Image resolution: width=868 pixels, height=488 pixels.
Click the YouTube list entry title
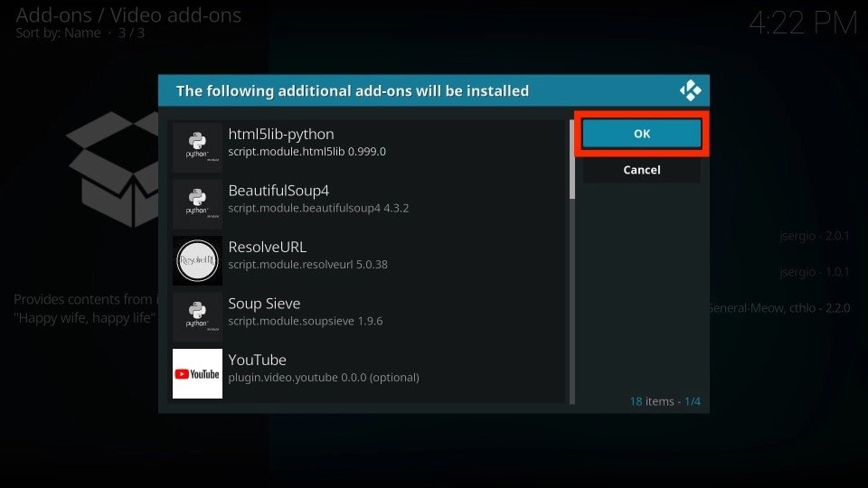tap(257, 360)
